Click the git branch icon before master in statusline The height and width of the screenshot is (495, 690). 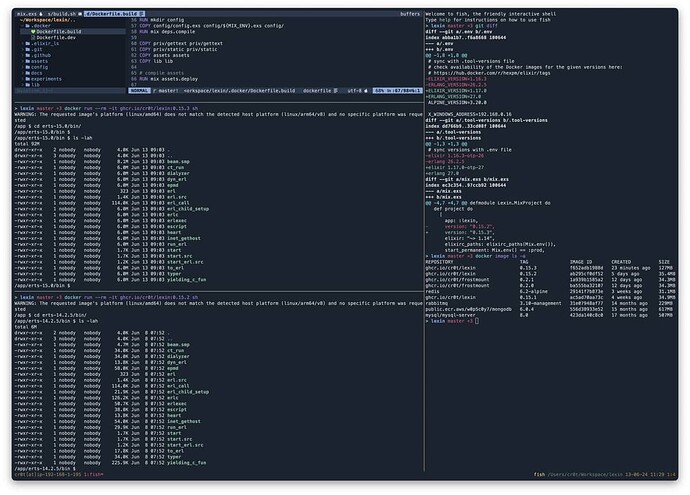tap(155, 91)
